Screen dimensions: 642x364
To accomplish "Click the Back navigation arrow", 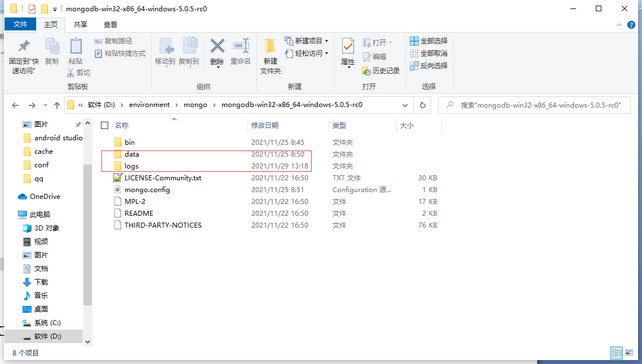I will pyautogui.click(x=15, y=105).
